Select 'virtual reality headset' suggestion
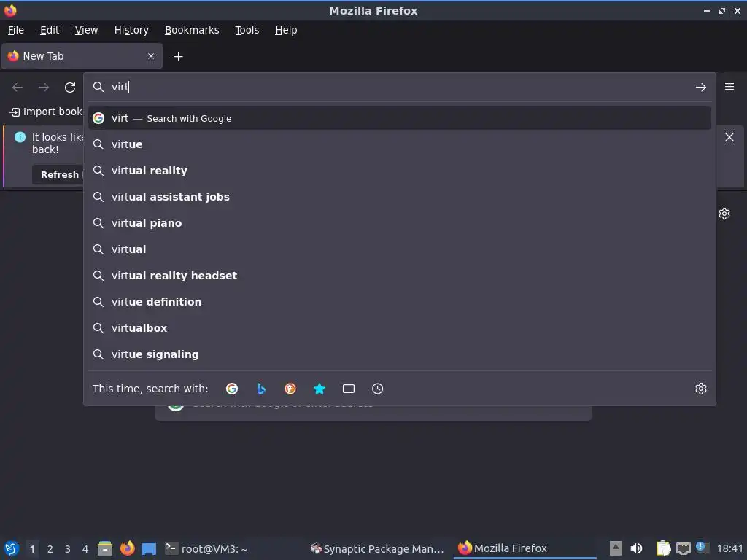This screenshot has width=747, height=560. pyautogui.click(x=399, y=275)
